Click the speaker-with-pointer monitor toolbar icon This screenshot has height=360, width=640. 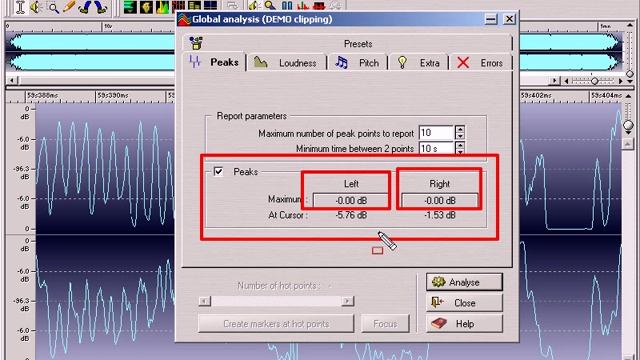click(254, 5)
